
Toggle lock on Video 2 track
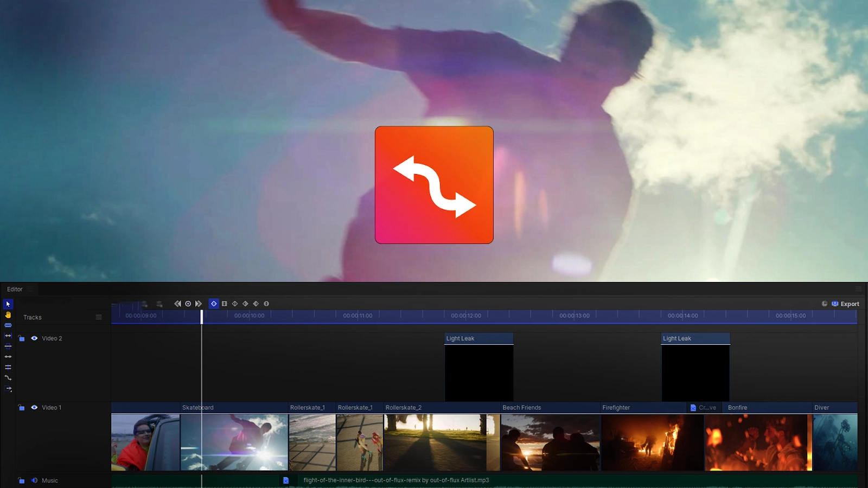pos(21,338)
